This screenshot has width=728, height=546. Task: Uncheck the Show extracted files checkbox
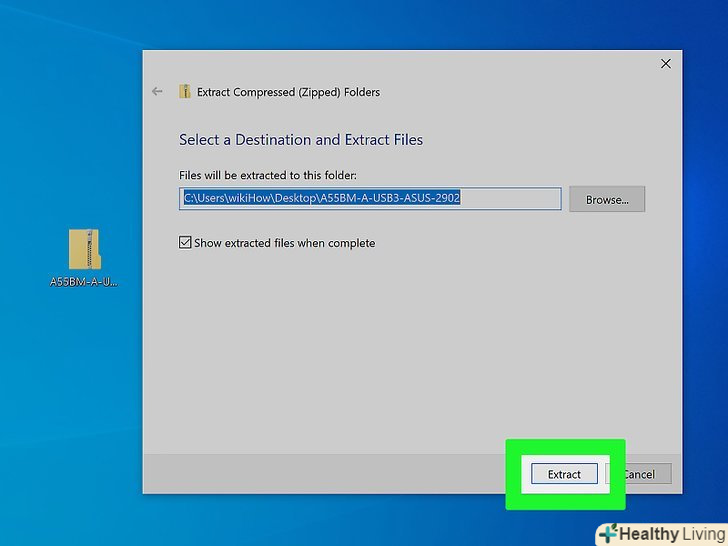[x=185, y=243]
